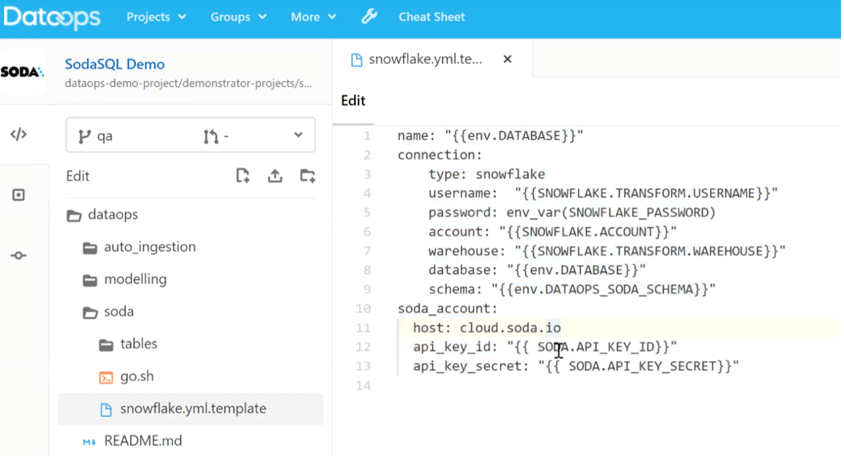The width and height of the screenshot is (844, 459).
Task: Open dataops-demo-project breadcrumb path
Action: click(x=188, y=83)
